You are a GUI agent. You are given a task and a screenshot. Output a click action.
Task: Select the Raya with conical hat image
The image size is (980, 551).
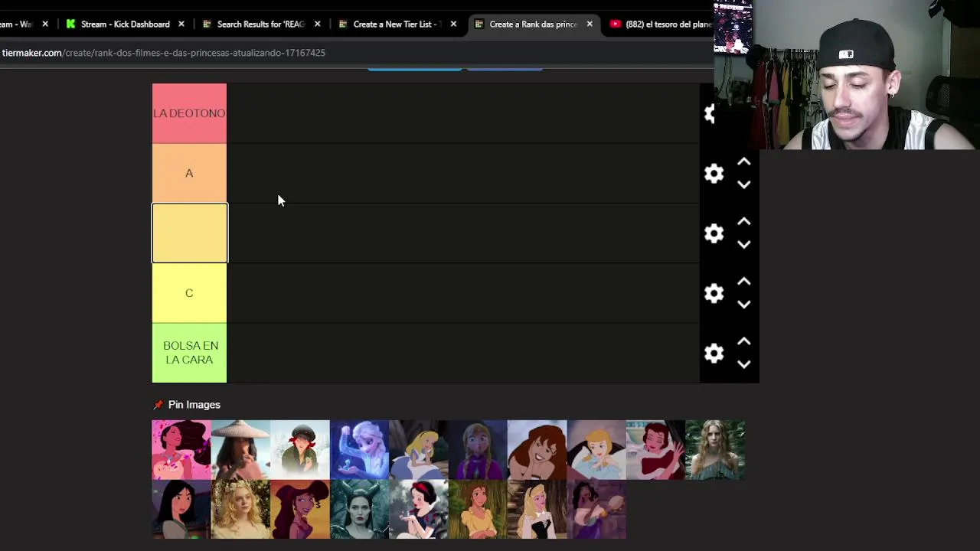tap(240, 450)
